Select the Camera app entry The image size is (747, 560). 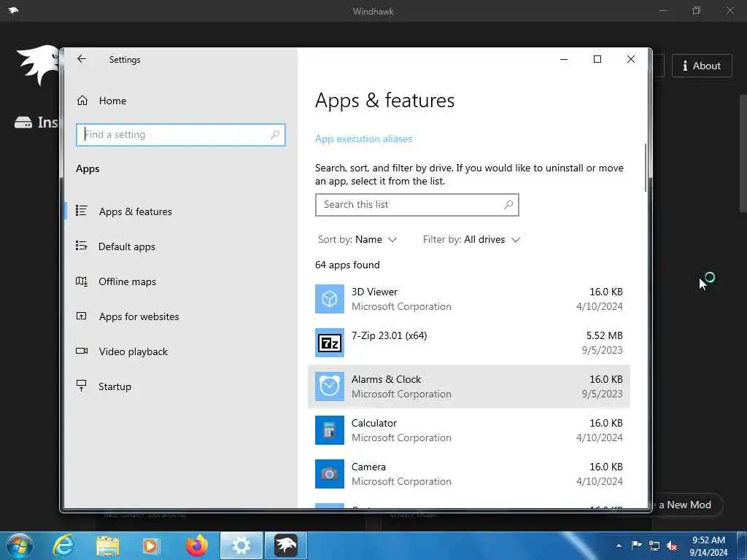[x=469, y=474]
